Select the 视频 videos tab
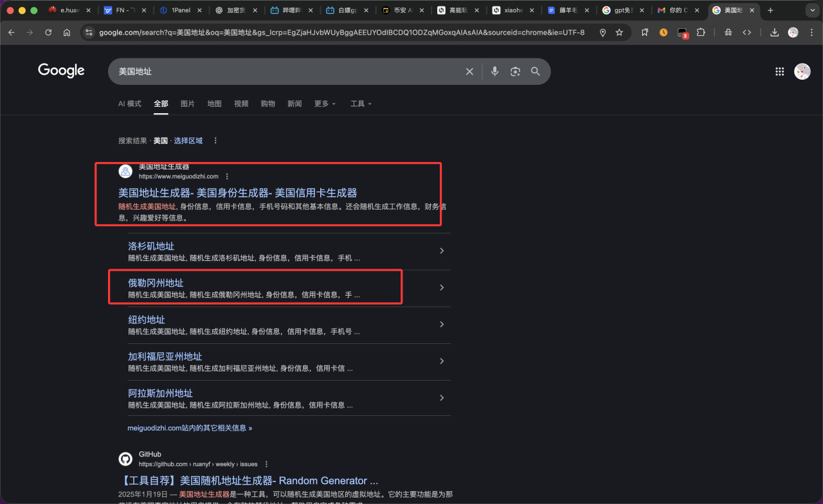Viewport: 823px width, 504px height. point(241,104)
